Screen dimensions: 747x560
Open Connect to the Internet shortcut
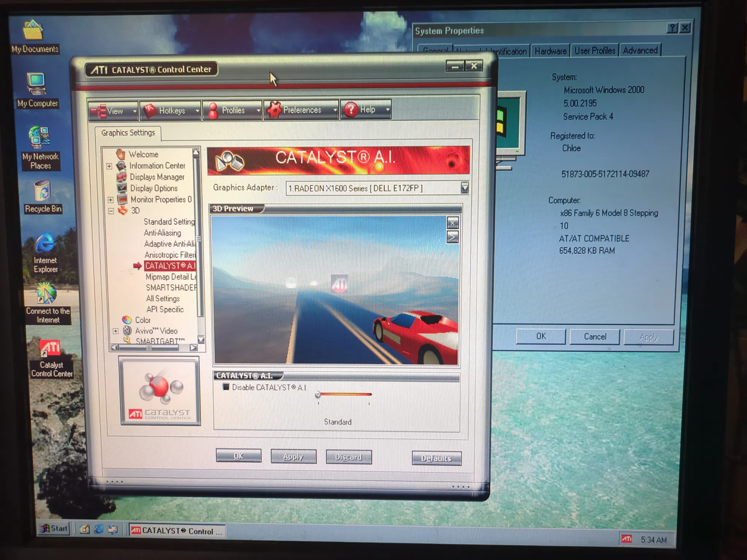pyautogui.click(x=47, y=303)
